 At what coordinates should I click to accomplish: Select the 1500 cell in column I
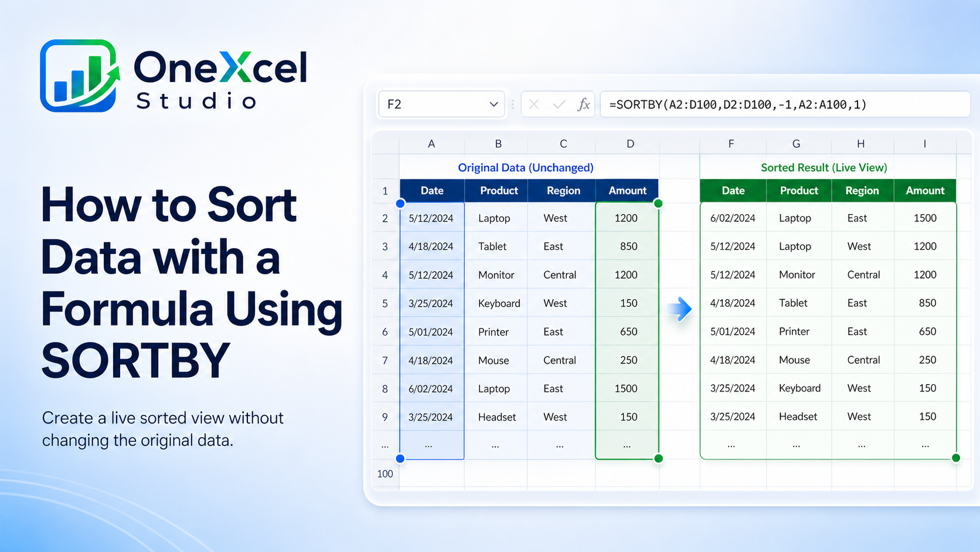click(x=925, y=218)
